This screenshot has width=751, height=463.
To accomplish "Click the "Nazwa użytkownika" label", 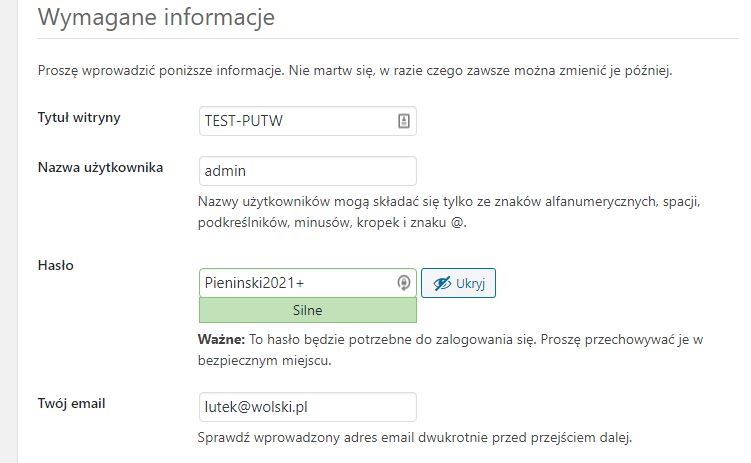I will coord(100,167).
